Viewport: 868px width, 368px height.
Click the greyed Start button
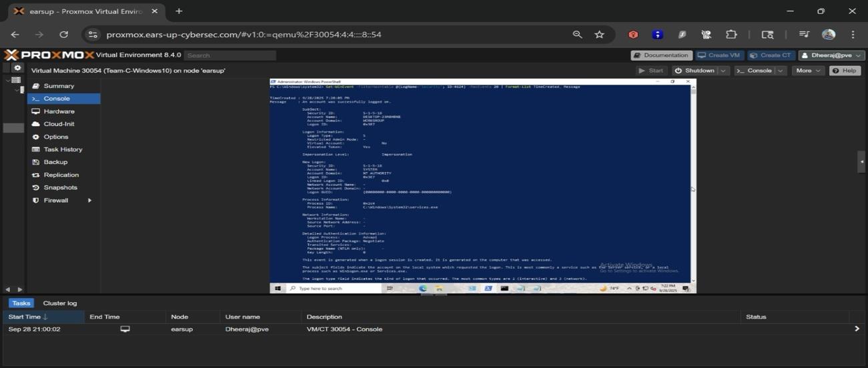tap(650, 71)
